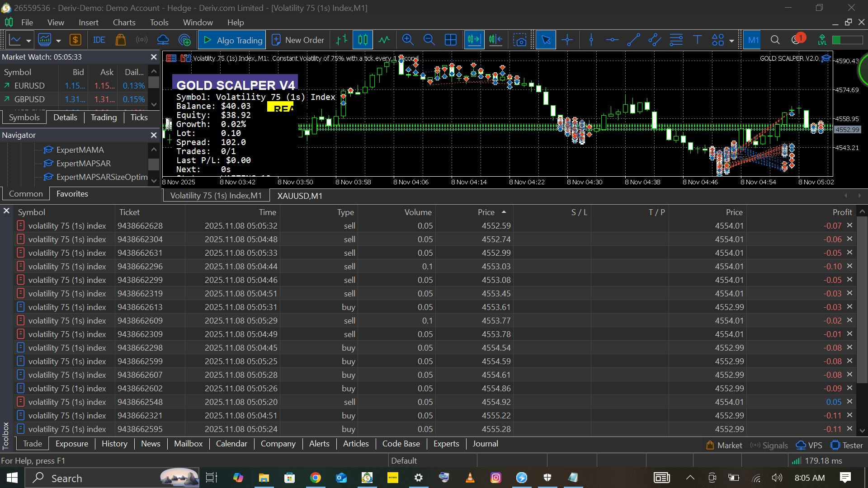Open the chart type dropdown arrow
The image size is (868, 488).
[x=28, y=41]
